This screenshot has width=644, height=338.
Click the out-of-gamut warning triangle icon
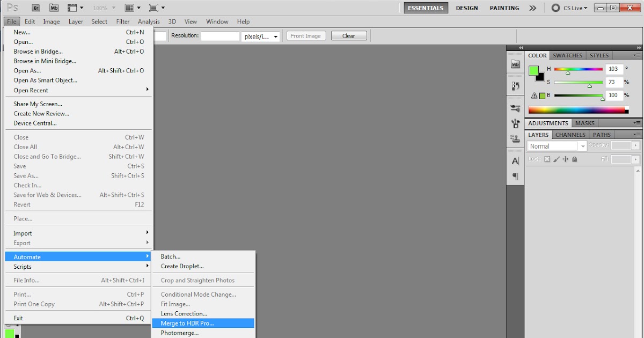coord(535,95)
